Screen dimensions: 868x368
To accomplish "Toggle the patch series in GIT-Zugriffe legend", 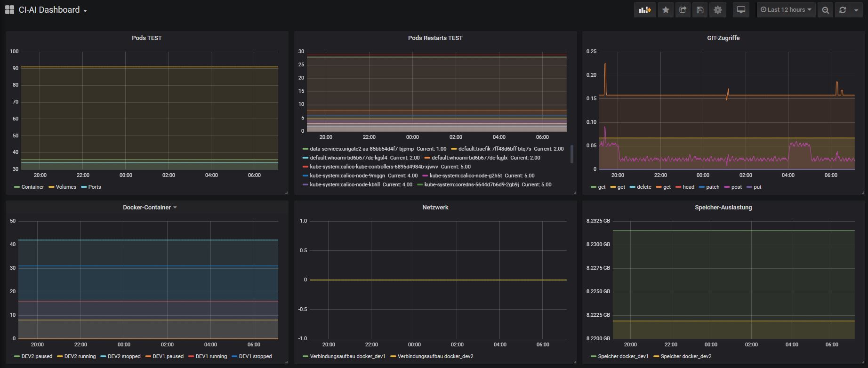I will [712, 187].
